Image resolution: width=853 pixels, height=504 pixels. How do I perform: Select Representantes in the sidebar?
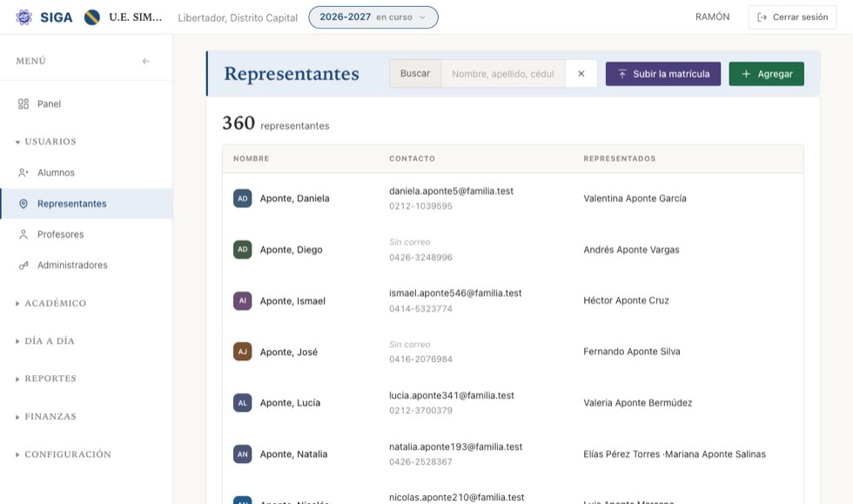(86, 204)
